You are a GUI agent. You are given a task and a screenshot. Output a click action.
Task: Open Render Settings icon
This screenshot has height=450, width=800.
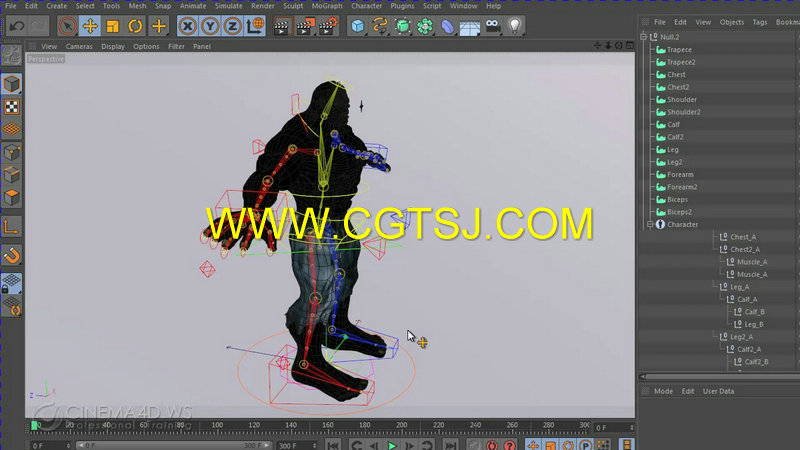(329, 26)
